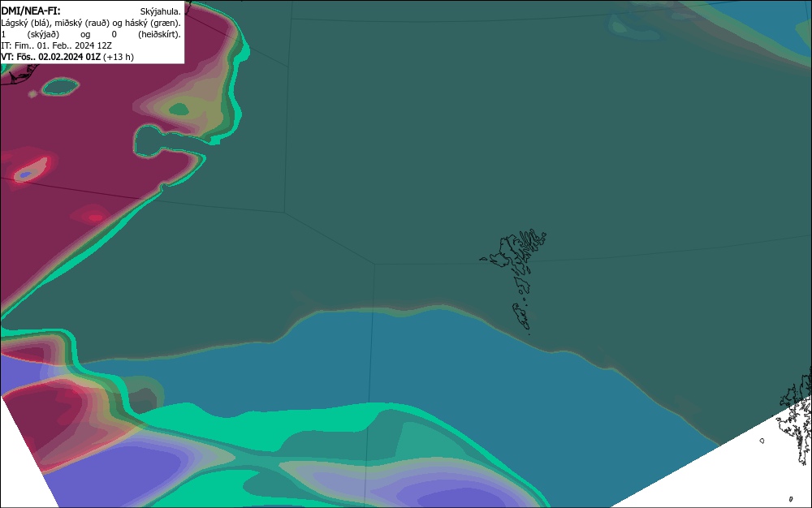Click the 'DMI/NEA-FI:' heading in legend
Viewport: 812px width, 508px height.
point(31,11)
